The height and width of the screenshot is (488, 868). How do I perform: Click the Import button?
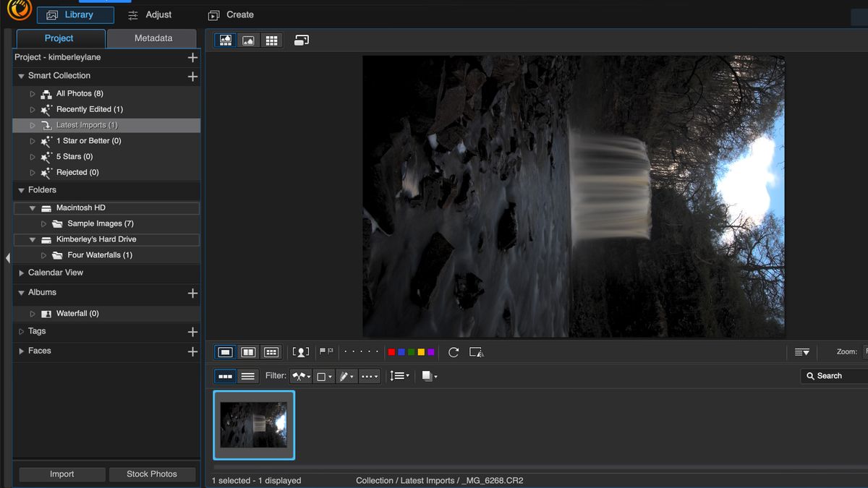61,474
